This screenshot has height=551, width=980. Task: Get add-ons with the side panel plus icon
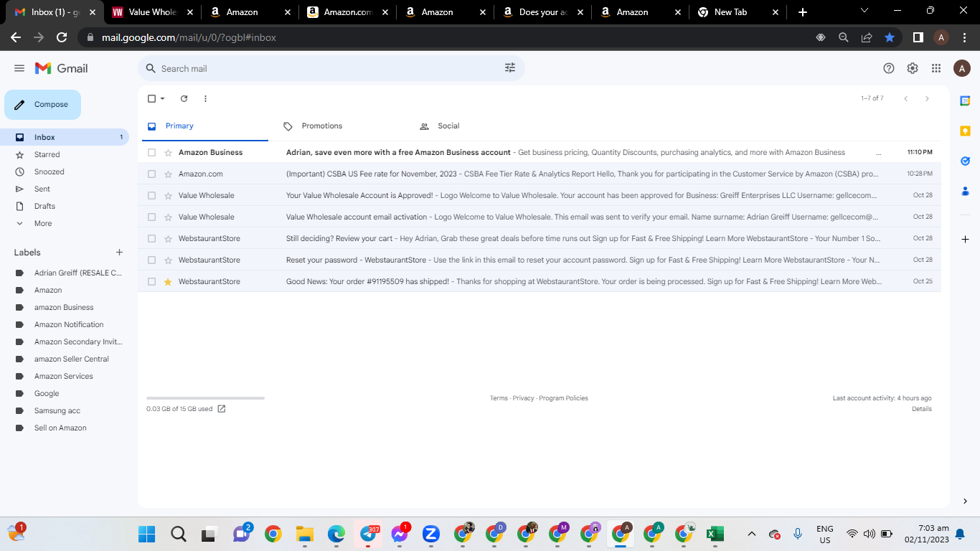point(965,239)
